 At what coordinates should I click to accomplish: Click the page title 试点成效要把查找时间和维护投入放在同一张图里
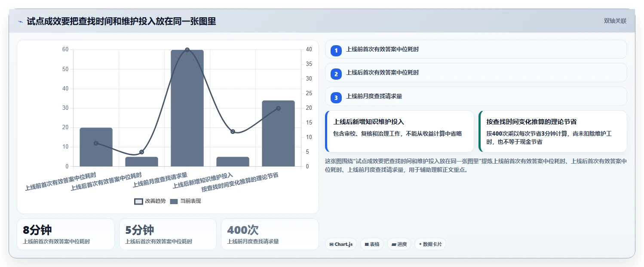point(121,21)
